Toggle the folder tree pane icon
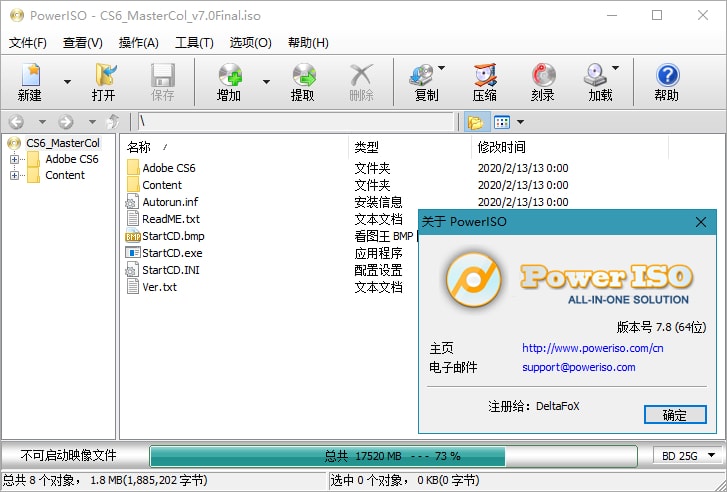 pyautogui.click(x=476, y=122)
